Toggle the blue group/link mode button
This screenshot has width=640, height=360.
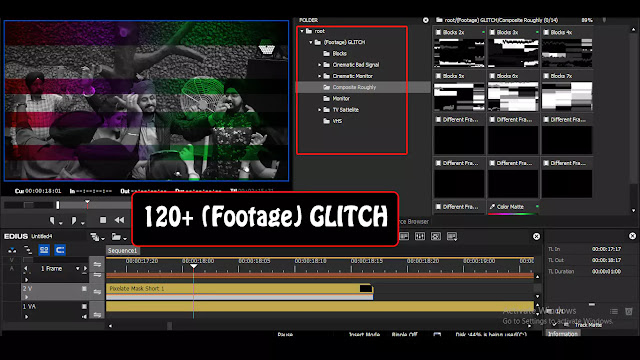click(44, 249)
